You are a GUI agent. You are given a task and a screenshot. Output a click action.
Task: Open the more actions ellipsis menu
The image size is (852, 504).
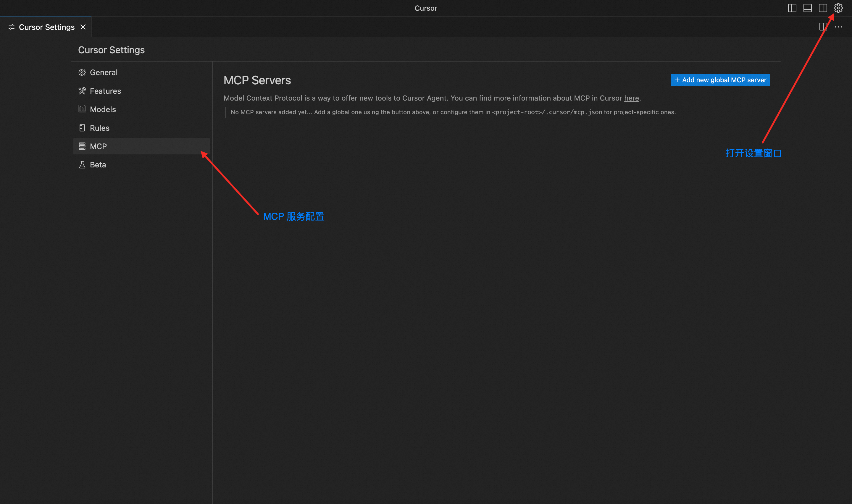838,27
